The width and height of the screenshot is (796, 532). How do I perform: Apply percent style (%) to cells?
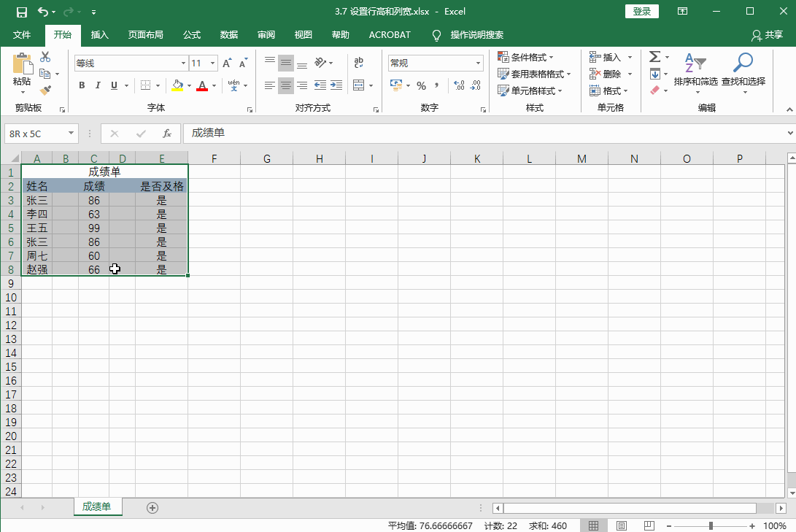tap(422, 85)
